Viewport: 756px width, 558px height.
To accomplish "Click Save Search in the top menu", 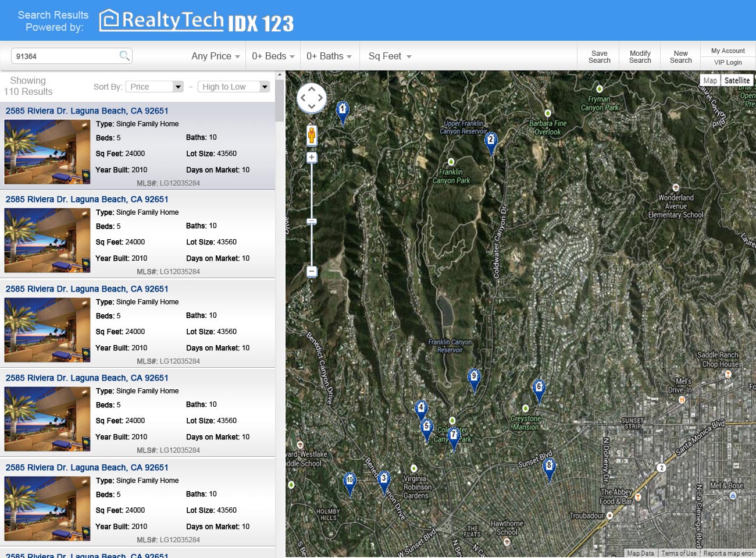I will (599, 56).
